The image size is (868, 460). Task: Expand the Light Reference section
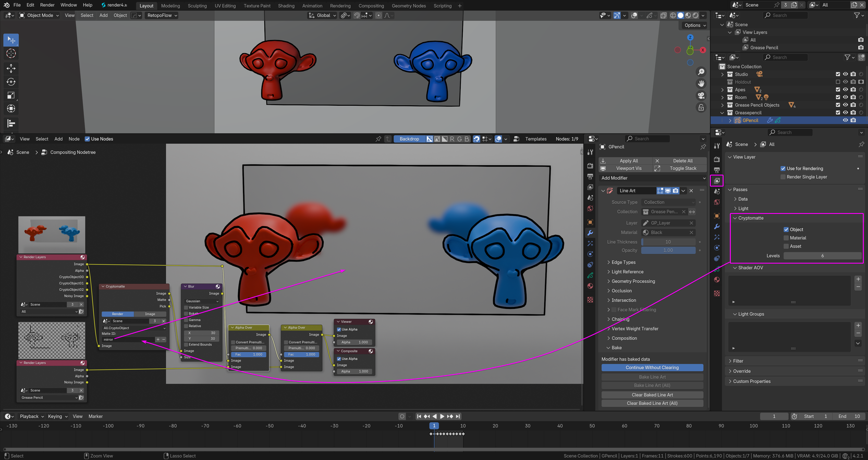[627, 272]
